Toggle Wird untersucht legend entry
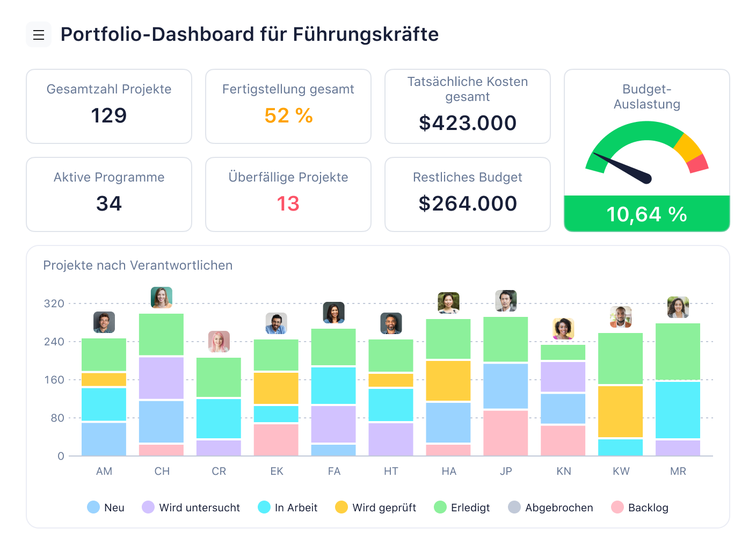 pos(191,508)
